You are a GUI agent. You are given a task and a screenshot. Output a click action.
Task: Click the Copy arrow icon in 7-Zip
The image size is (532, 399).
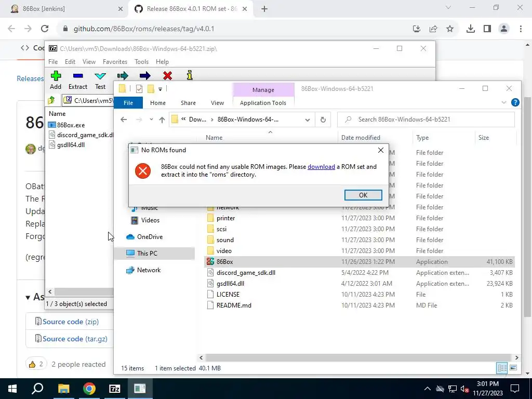(x=123, y=75)
